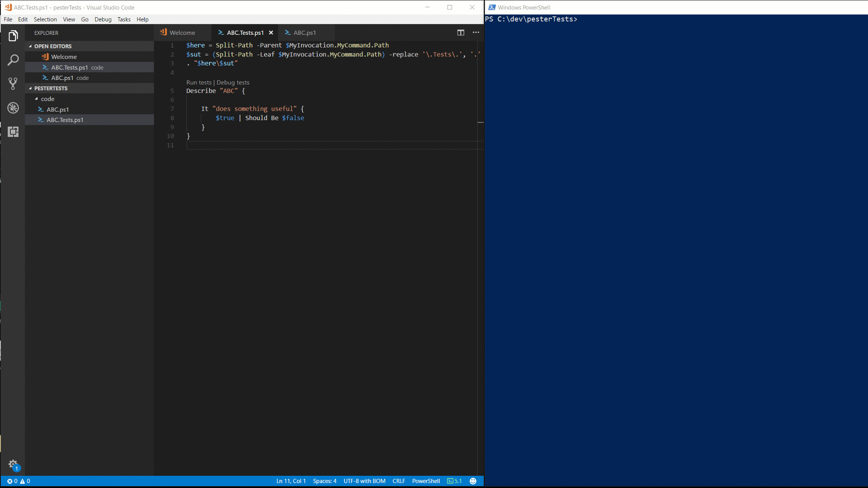
Task: Open the editor More Actions ellipsis
Action: click(x=476, y=33)
